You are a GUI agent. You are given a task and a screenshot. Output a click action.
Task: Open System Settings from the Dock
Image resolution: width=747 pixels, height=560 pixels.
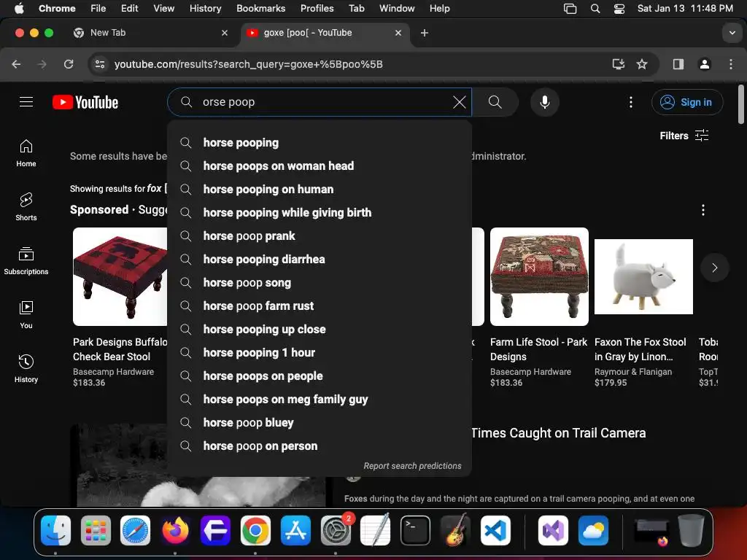(x=336, y=530)
